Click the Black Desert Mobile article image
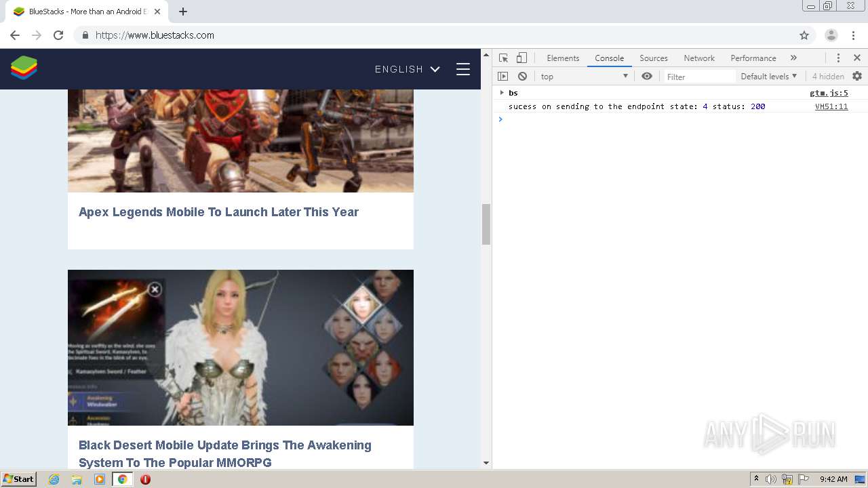The image size is (868, 488). pyautogui.click(x=241, y=348)
